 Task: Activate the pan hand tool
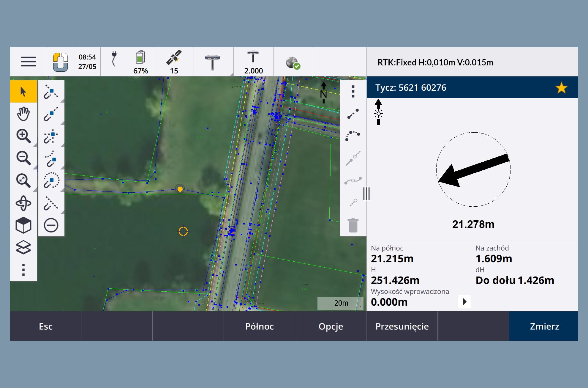click(23, 114)
